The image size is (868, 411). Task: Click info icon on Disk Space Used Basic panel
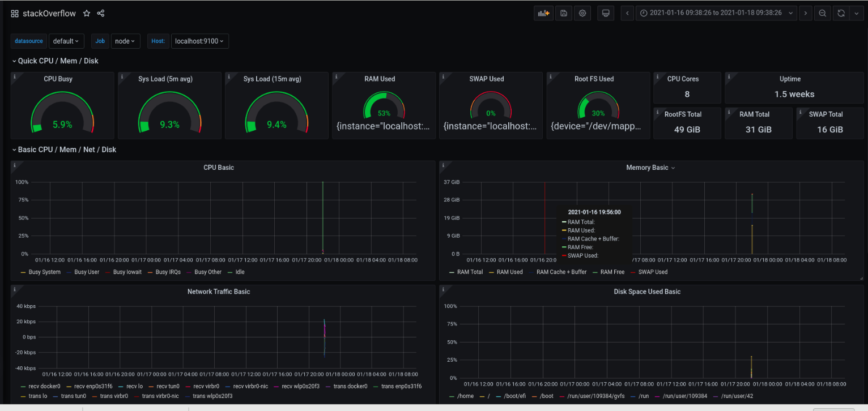(443, 289)
